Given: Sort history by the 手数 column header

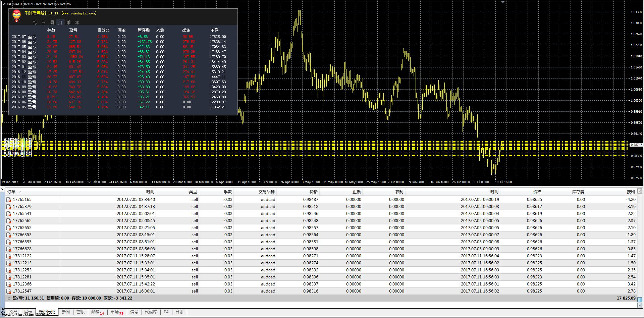Looking at the screenshot, I should click(x=228, y=192).
